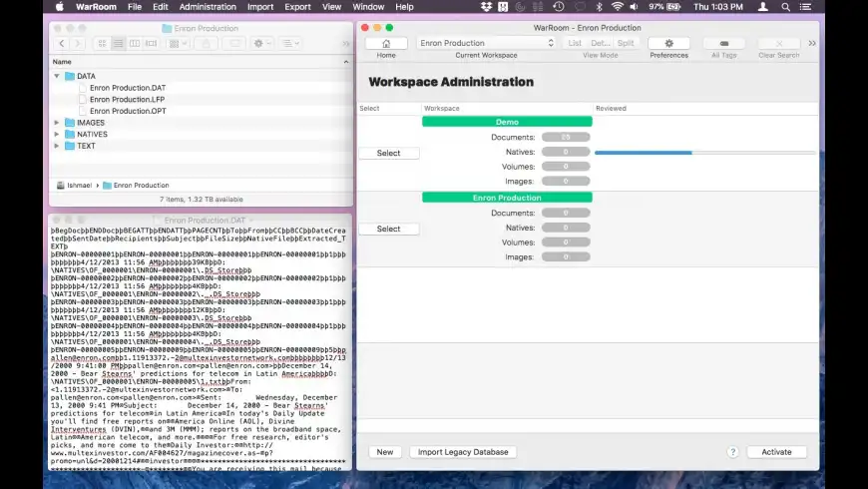
Task: Switch Finder to column view
Action: (x=134, y=44)
